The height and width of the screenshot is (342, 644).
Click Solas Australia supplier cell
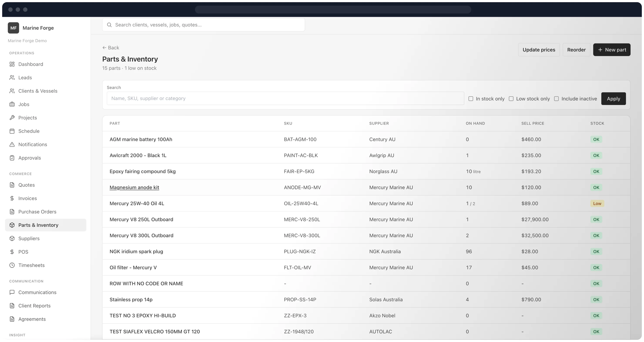click(386, 300)
